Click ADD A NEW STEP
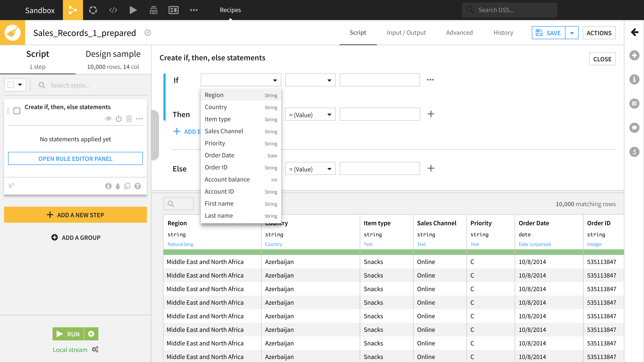 point(75,215)
